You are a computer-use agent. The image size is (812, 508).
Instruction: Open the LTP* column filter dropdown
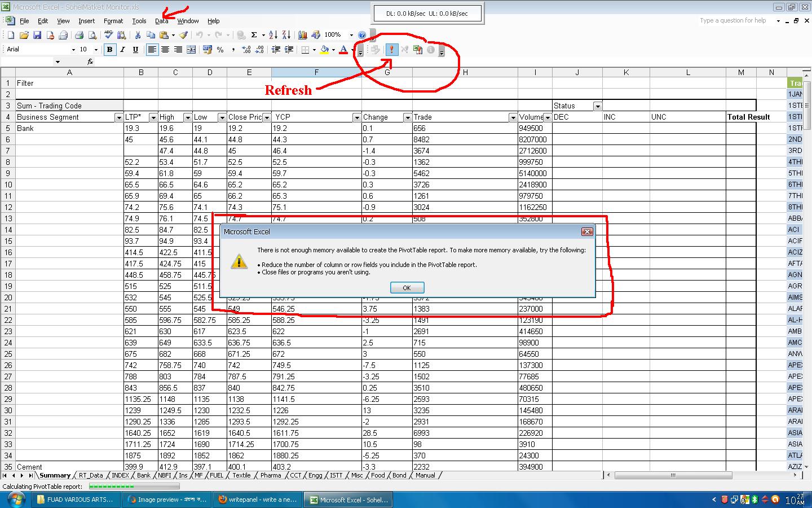pyautogui.click(x=153, y=117)
